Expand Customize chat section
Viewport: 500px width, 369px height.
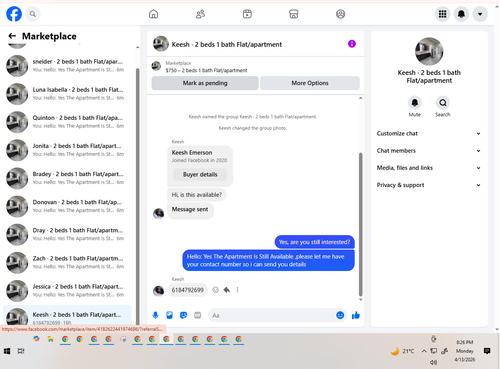pyautogui.click(x=429, y=133)
